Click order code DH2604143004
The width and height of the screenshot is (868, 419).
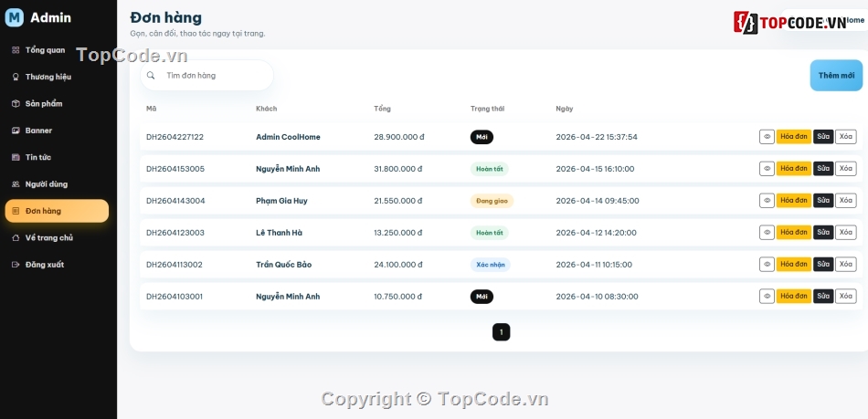[x=175, y=201]
